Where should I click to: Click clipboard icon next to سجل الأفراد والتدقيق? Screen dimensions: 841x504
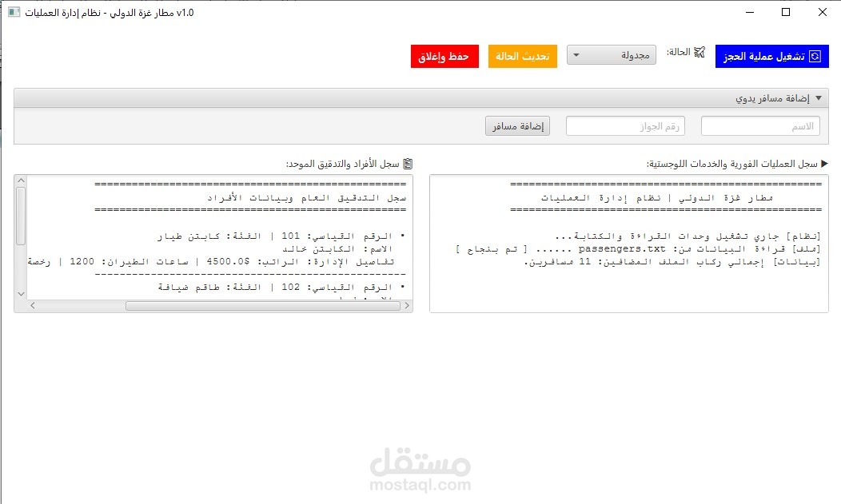tap(408, 164)
